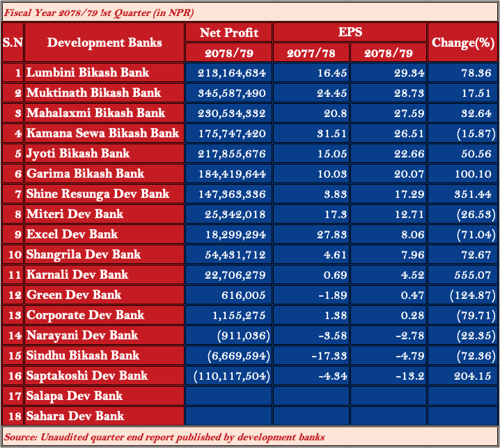Click net profit value 18,299,294
Screen dimensions: 500x448
tap(228, 234)
